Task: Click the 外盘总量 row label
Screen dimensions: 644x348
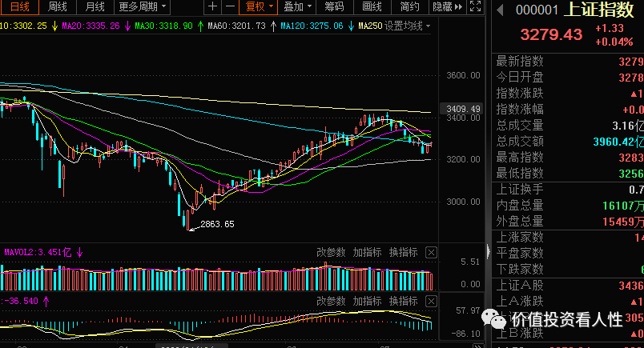Action: [x=520, y=221]
